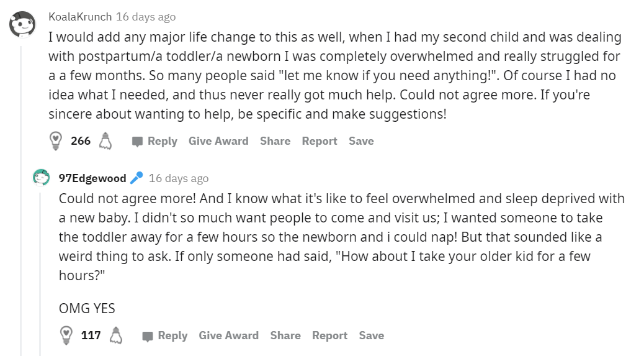Open the 97Edgewood username profile link
The image size is (644, 356).
click(92, 178)
